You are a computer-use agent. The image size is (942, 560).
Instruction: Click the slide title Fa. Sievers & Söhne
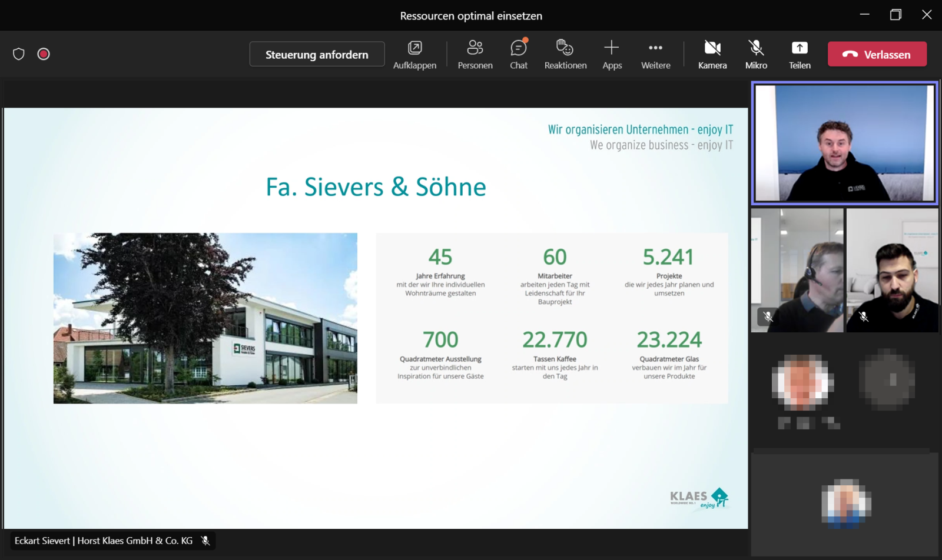[x=376, y=187]
